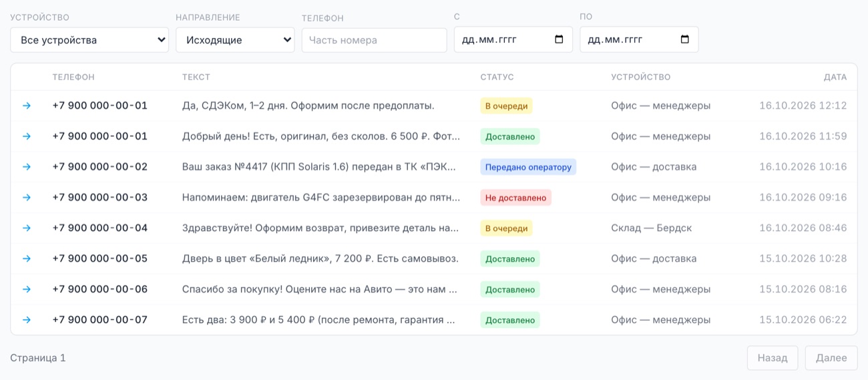Click the С start date field
The width and height of the screenshot is (868, 380).
[x=513, y=39]
